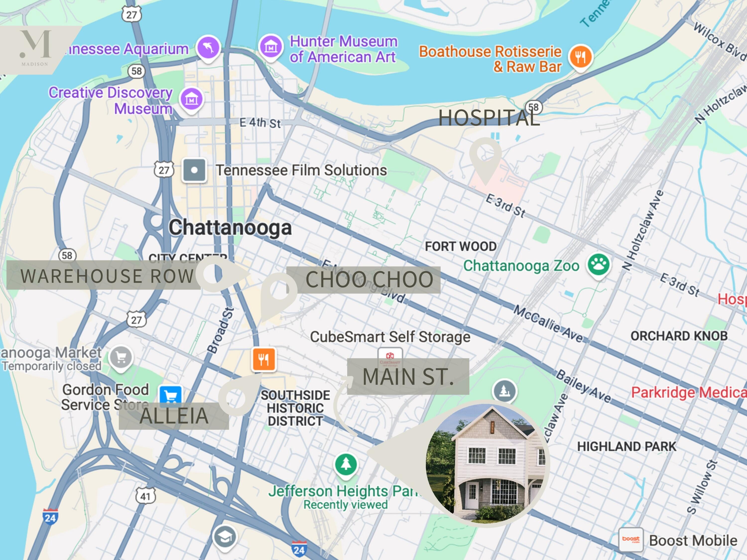Click the Chattanooga Market gray cart pin
This screenshot has height=560, width=747.
[x=121, y=357]
